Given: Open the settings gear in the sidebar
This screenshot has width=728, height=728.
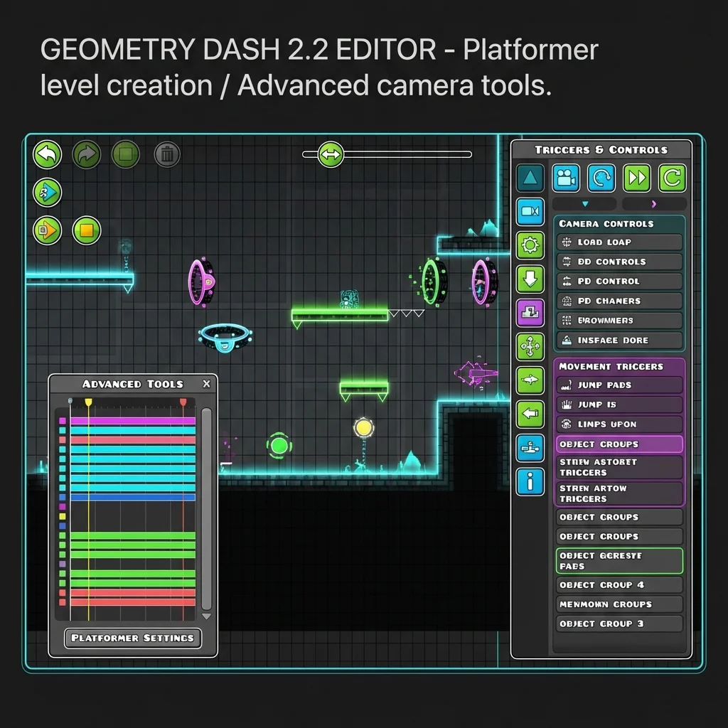Looking at the screenshot, I should click(x=530, y=245).
